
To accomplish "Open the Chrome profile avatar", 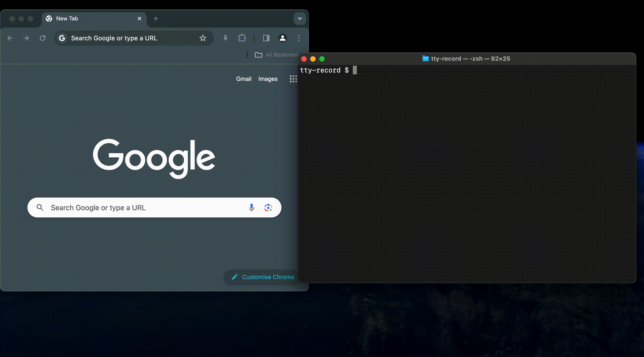I will 283,38.
